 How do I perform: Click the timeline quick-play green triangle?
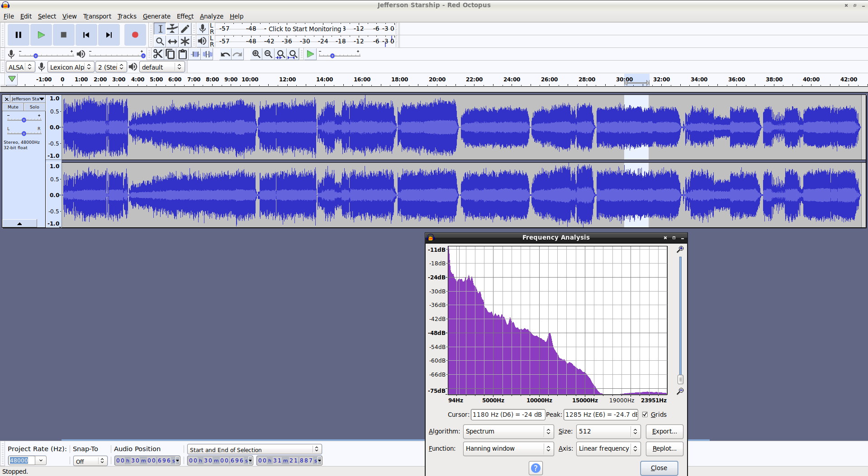pyautogui.click(x=12, y=79)
